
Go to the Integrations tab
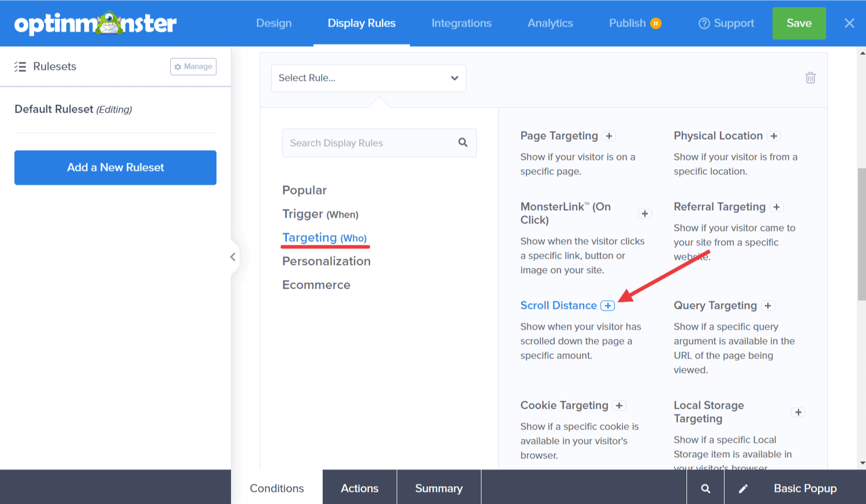point(462,23)
